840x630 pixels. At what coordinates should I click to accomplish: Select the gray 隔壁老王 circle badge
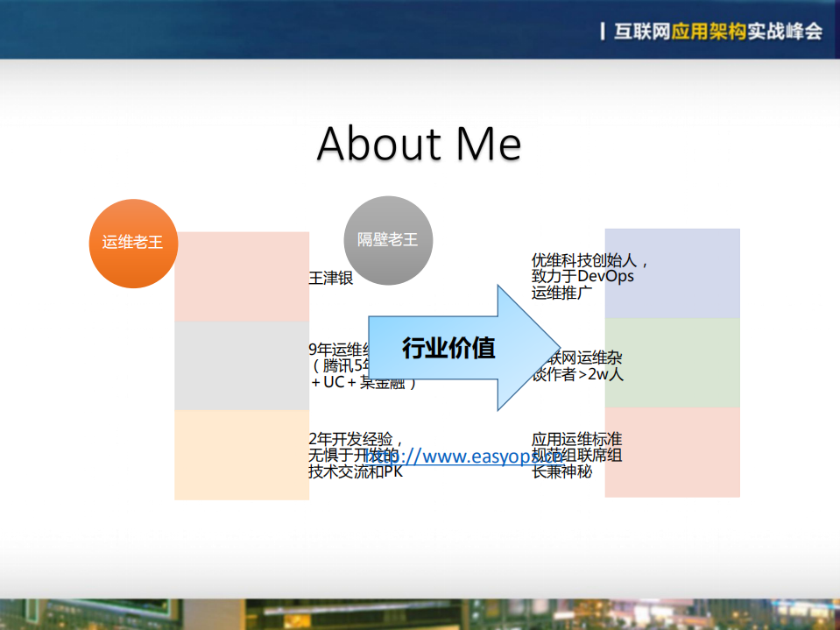(387, 240)
